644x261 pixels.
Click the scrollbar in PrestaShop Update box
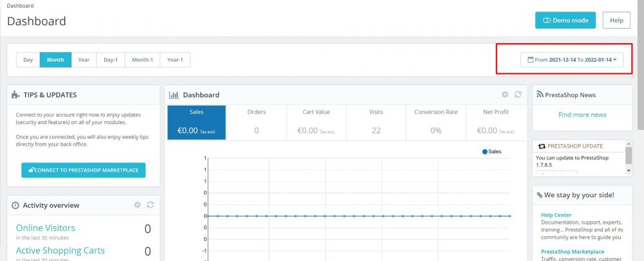pos(629,156)
